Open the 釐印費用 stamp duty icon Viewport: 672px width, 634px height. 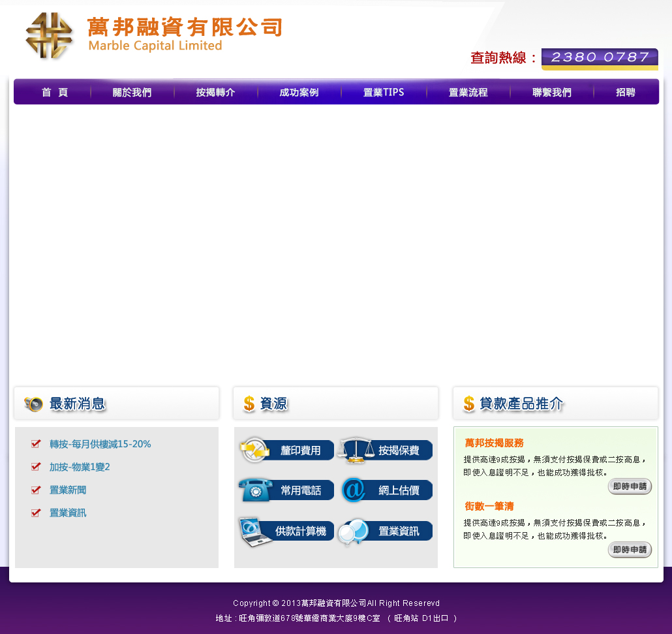click(254, 451)
